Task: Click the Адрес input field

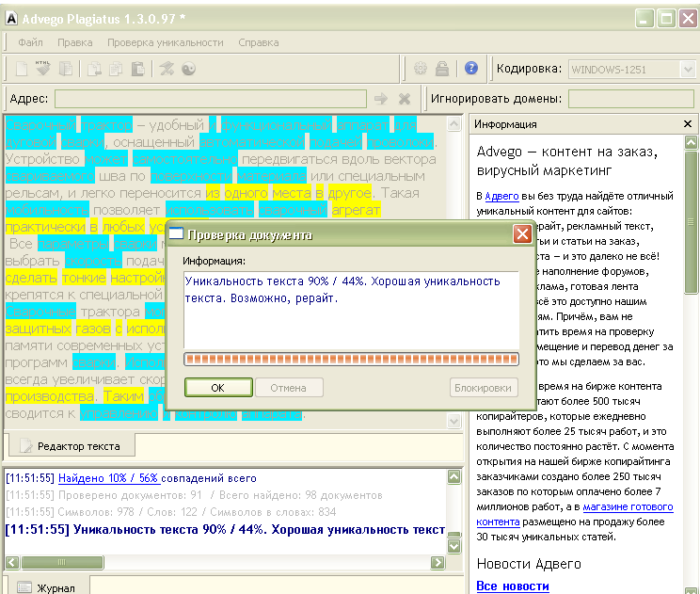Action: [x=211, y=99]
